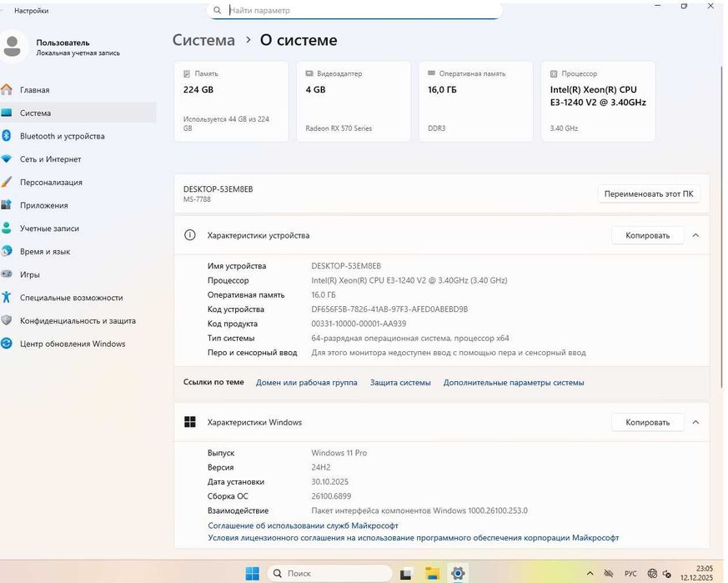Click the Time and language globe icon
This screenshot has height=583, width=728.
click(7, 251)
